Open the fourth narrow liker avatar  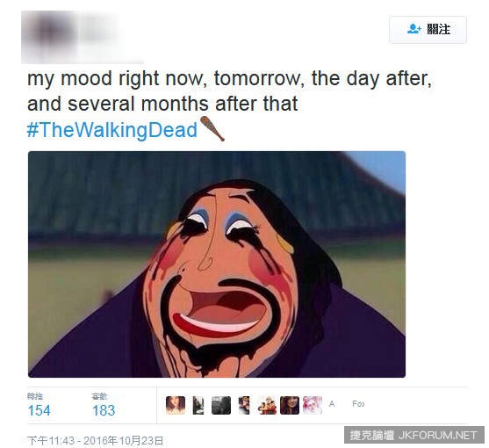pos(244,405)
